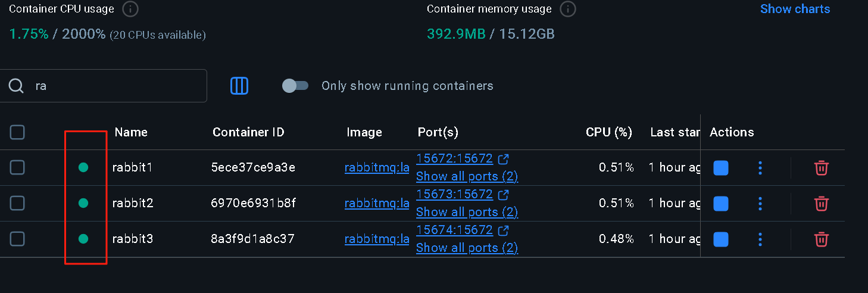This screenshot has width=868, height=293.
Task: Toggle Only show running containers switch
Action: 295,86
